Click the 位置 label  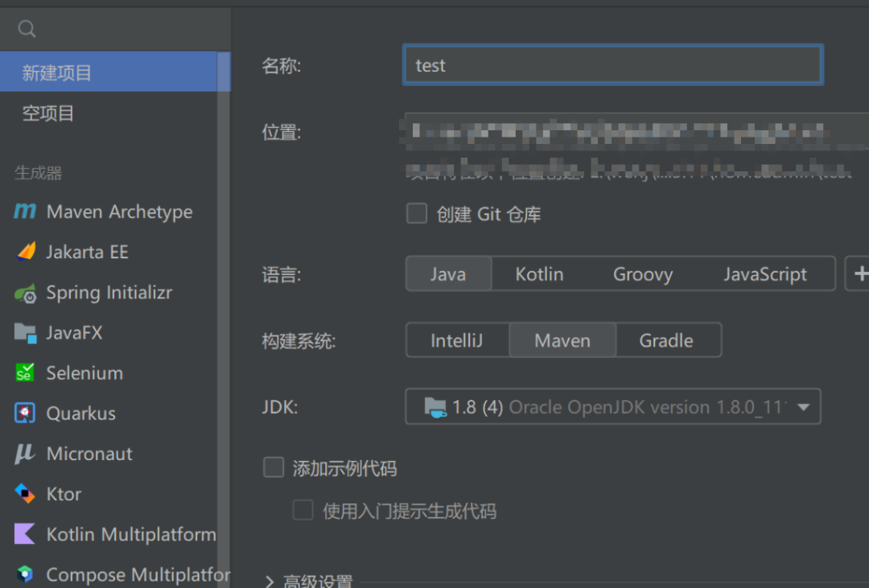click(x=282, y=132)
